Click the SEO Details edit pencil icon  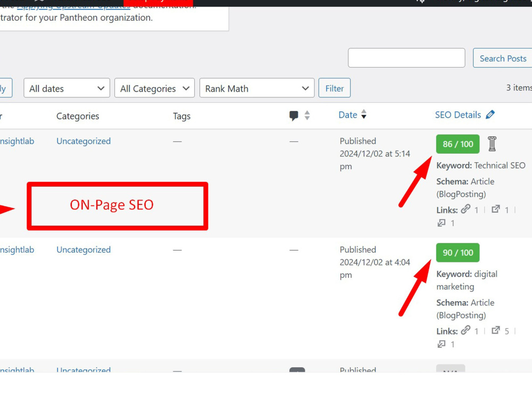(x=490, y=115)
